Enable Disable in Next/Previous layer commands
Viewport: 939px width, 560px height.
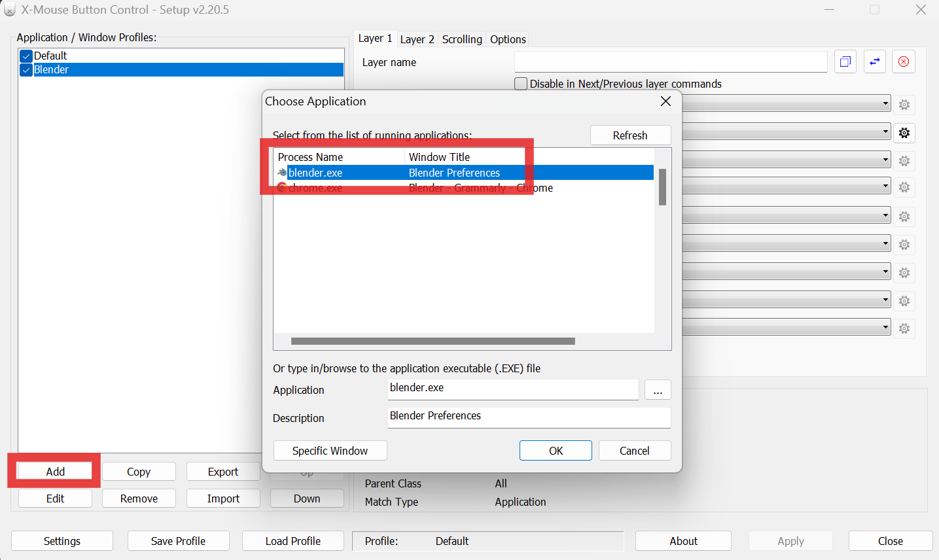tap(520, 83)
